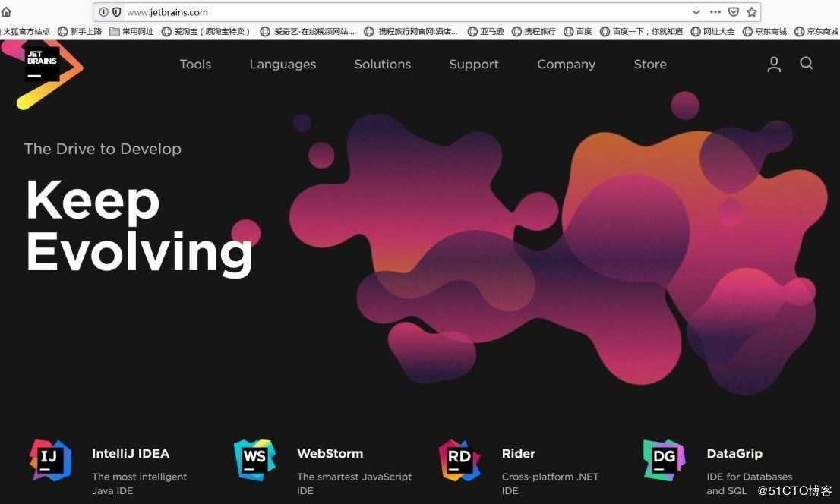Viewport: 840px width, 504px height.
Task: Click the WebStorm WS logo icon
Action: pos(254,460)
